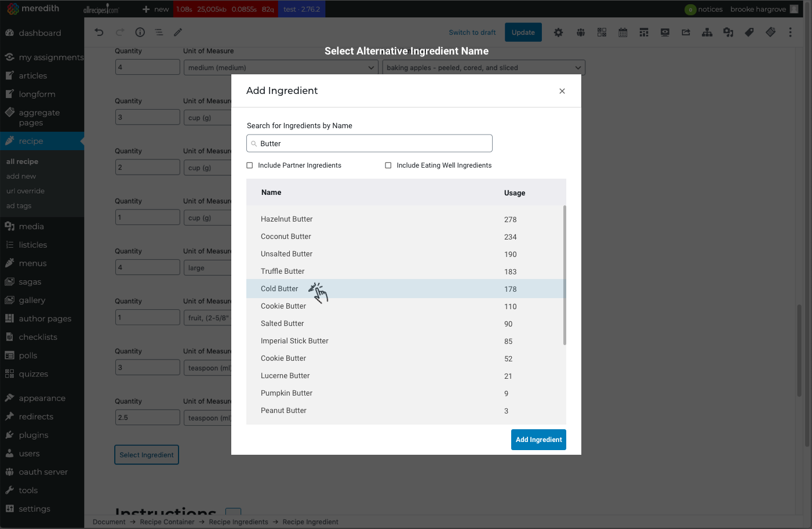Open the media section in the sidebar
The height and width of the screenshot is (529, 812).
pos(31,227)
